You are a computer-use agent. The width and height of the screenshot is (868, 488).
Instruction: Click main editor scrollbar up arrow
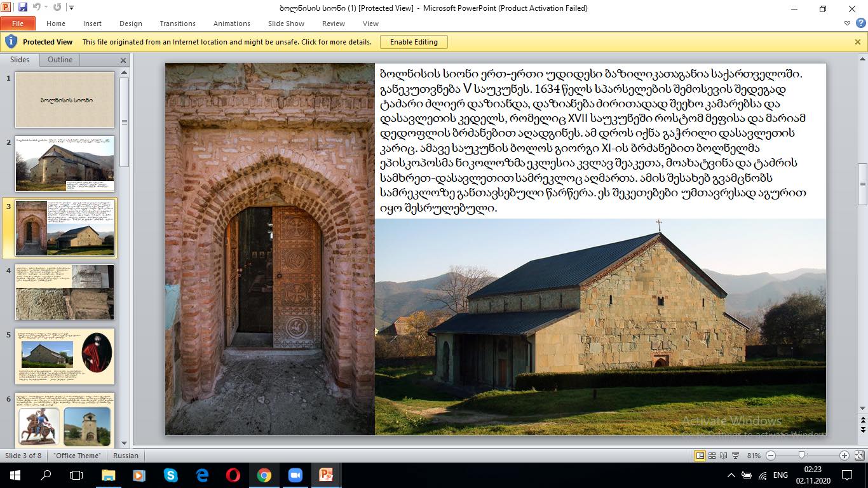click(862, 58)
